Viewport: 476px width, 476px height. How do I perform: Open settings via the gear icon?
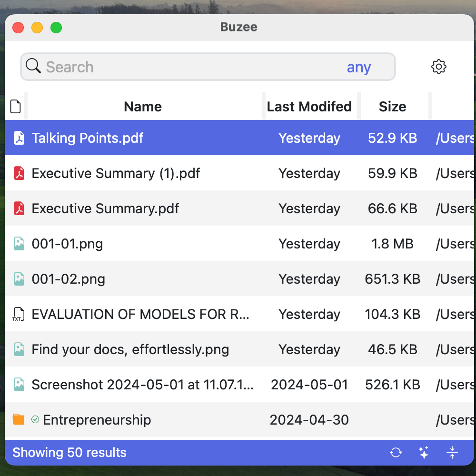(438, 67)
